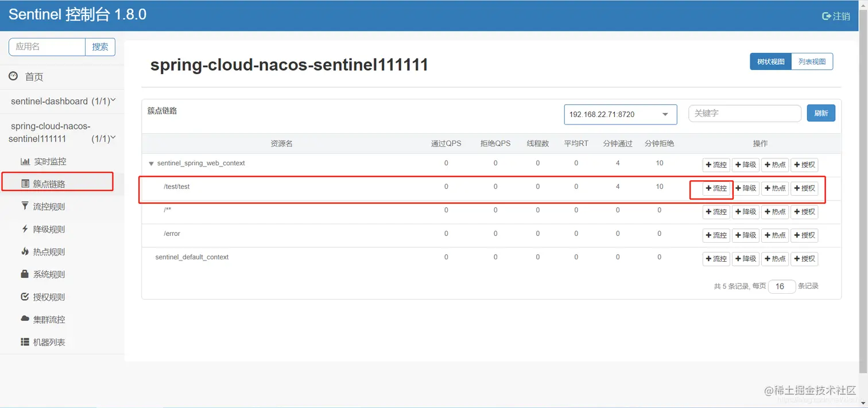This screenshot has width=868, height=408.
Task: Add 流控 rule for sentinel_default_context
Action: (716, 259)
